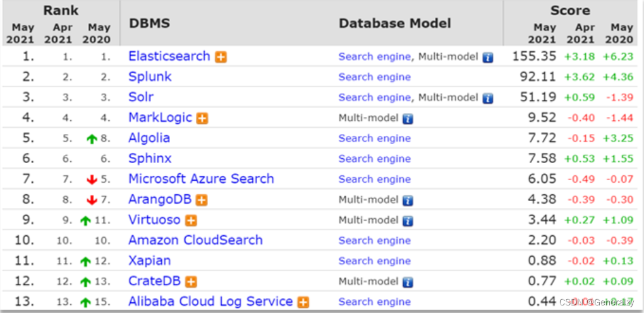Open the Algolia DBMS link
Screen dimensions: 644x313
coord(149,138)
